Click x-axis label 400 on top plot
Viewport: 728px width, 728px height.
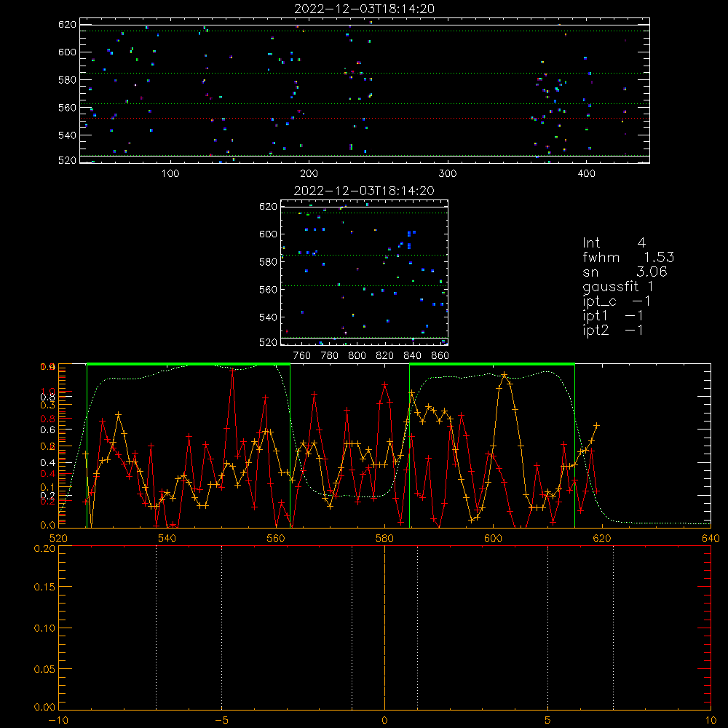(586, 174)
